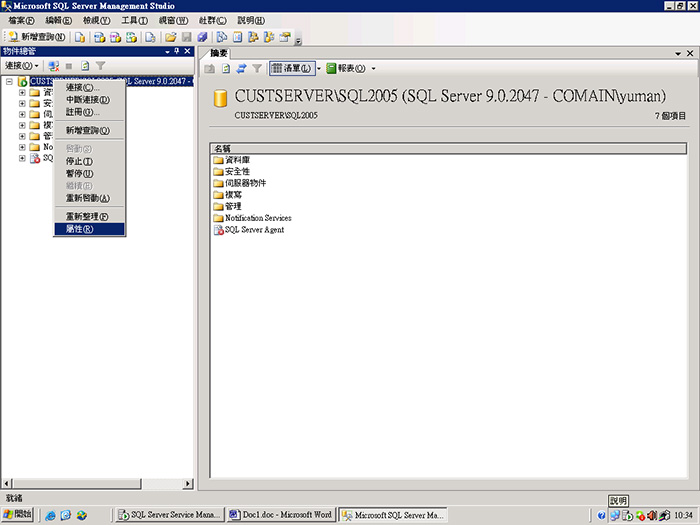This screenshot has height=525, width=700.
Task: Choose 重新整理(F) in the context menu
Action: [89, 217]
